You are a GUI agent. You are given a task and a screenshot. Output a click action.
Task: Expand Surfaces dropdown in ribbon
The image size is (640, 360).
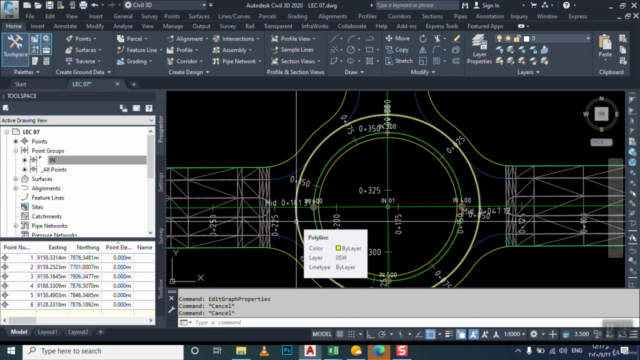click(100, 50)
